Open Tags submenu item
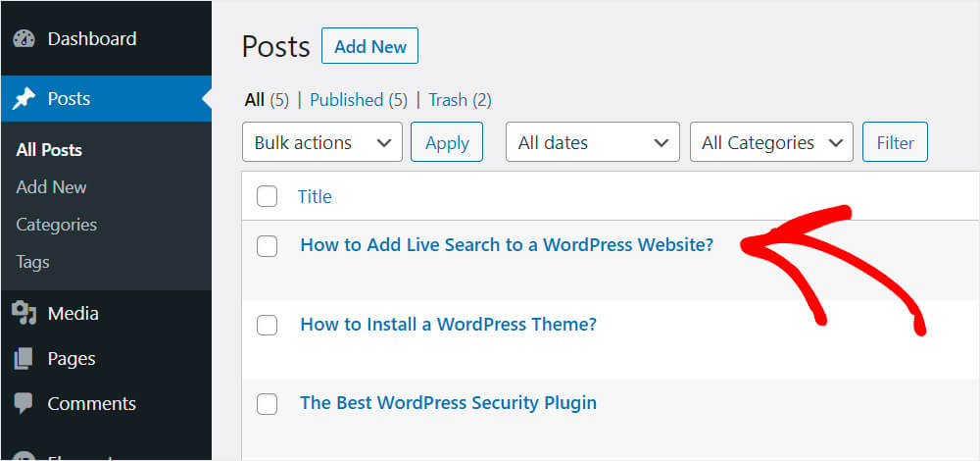The height and width of the screenshot is (461, 980). click(32, 262)
